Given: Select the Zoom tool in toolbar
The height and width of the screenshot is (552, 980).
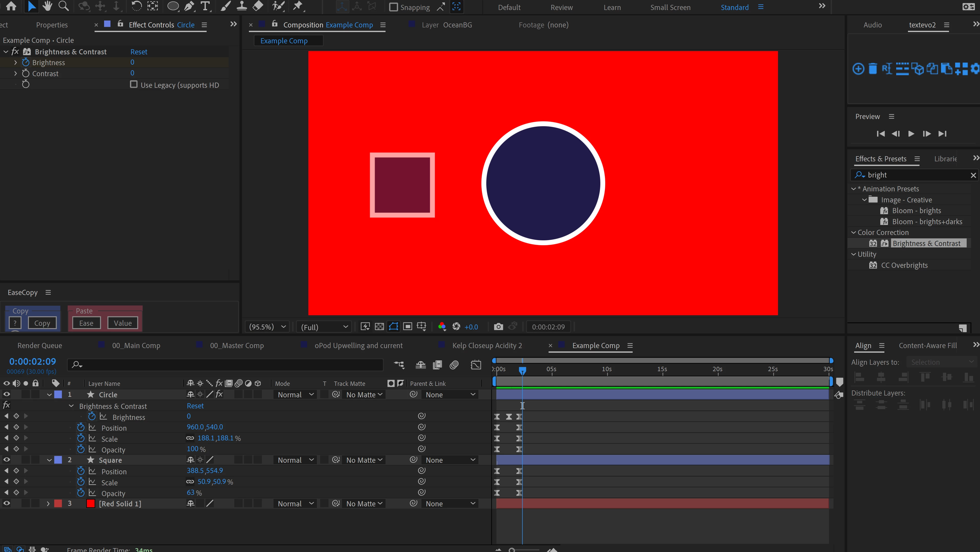Looking at the screenshot, I should (64, 6).
